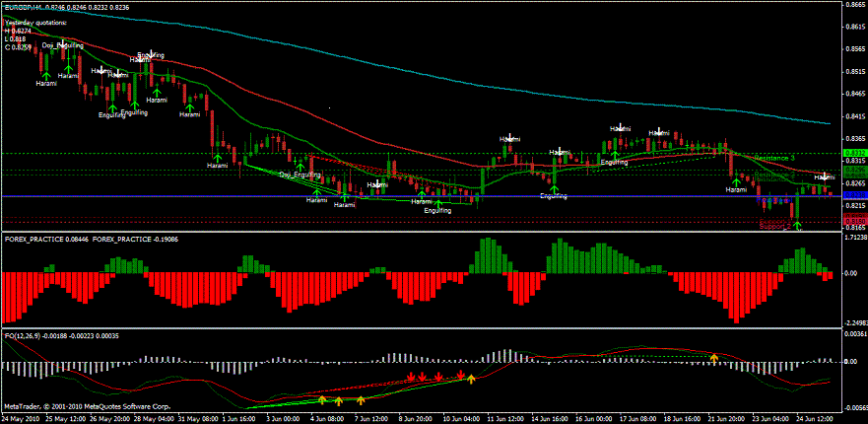Click the red 0.8160 price tag on the axis
This screenshot has width=868, height=424.
(855, 220)
